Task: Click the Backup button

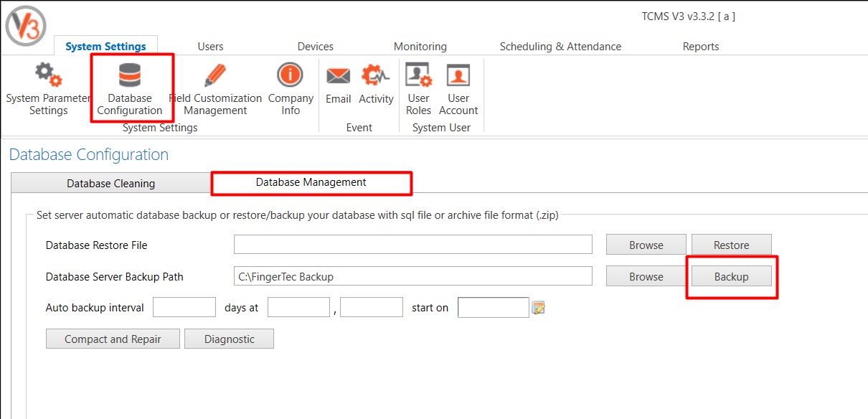Action: pos(731,276)
